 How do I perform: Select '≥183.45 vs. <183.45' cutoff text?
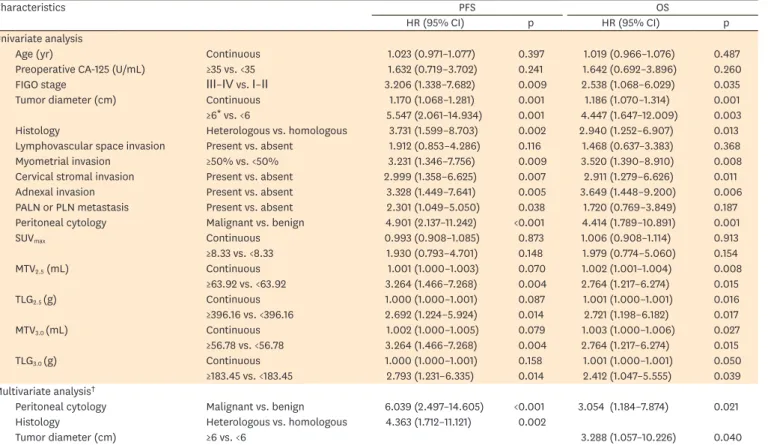tap(249, 376)
